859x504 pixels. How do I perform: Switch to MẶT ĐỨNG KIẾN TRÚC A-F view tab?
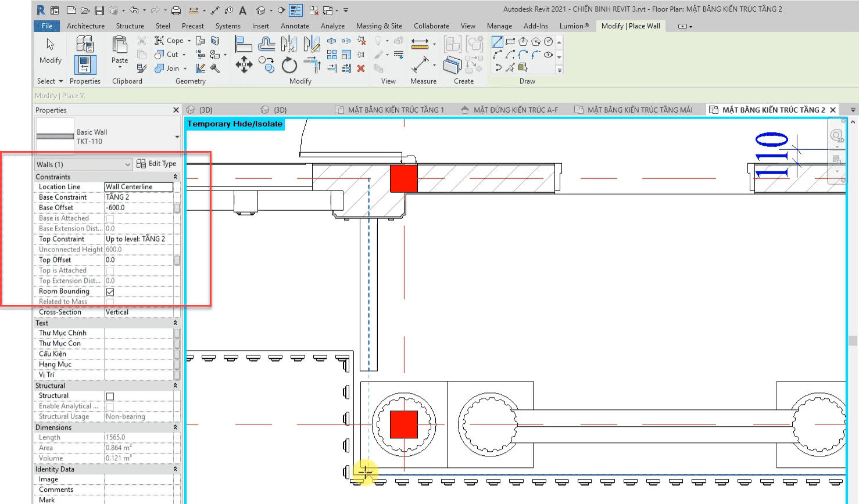509,110
